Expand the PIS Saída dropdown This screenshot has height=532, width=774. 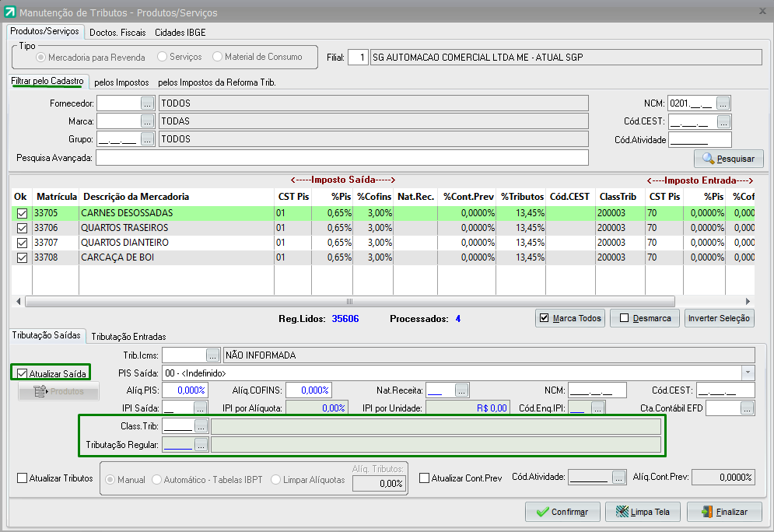[748, 373]
